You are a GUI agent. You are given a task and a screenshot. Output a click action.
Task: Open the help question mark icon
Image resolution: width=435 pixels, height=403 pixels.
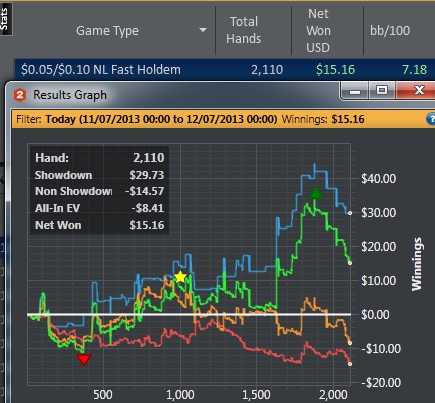click(x=431, y=119)
